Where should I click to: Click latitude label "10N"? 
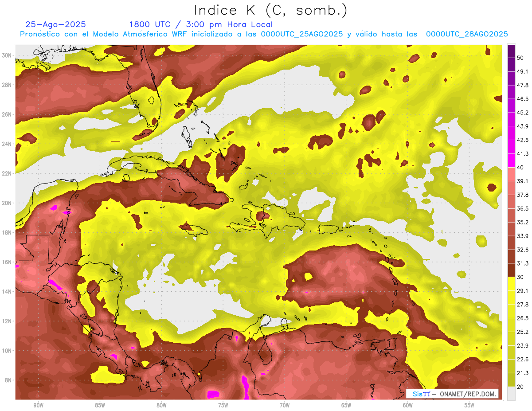click(7, 351)
